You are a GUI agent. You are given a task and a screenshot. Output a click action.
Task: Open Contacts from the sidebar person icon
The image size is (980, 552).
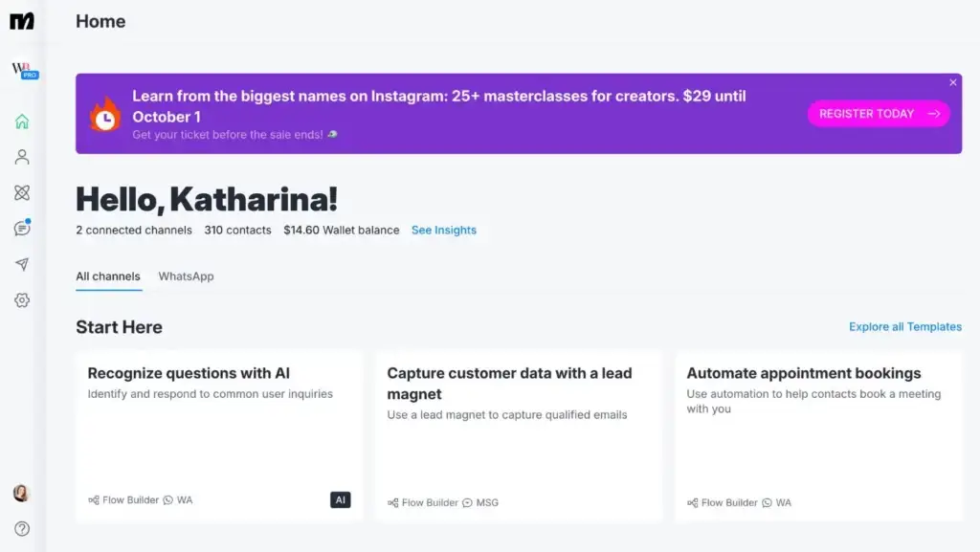point(22,157)
